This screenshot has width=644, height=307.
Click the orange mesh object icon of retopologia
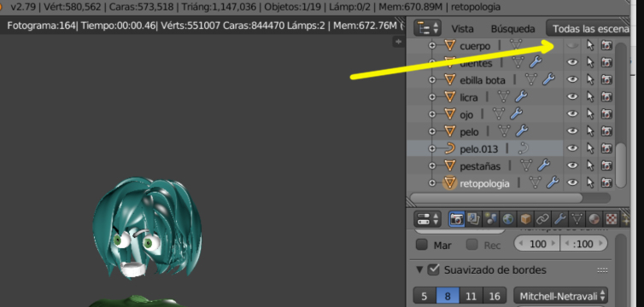click(450, 182)
